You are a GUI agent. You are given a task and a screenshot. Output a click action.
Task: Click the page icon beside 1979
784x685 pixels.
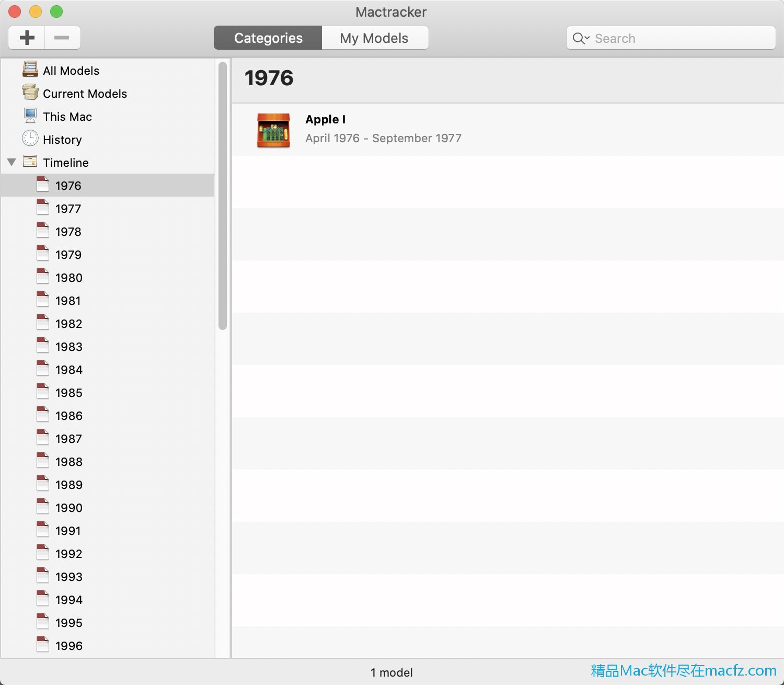tap(43, 254)
